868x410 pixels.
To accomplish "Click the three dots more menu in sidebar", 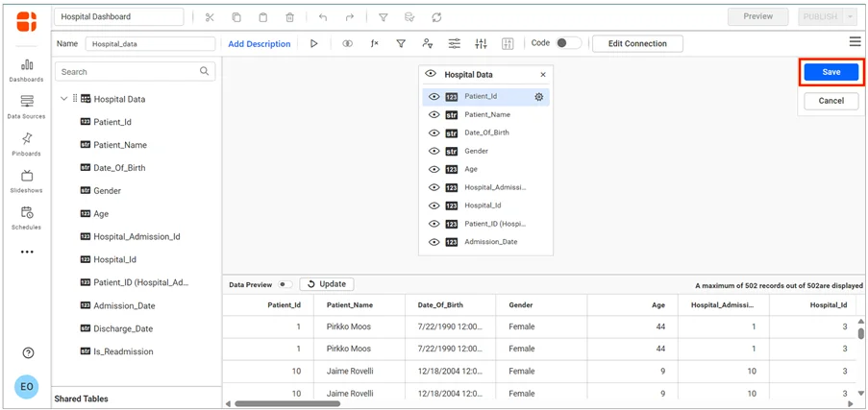I will tap(27, 253).
